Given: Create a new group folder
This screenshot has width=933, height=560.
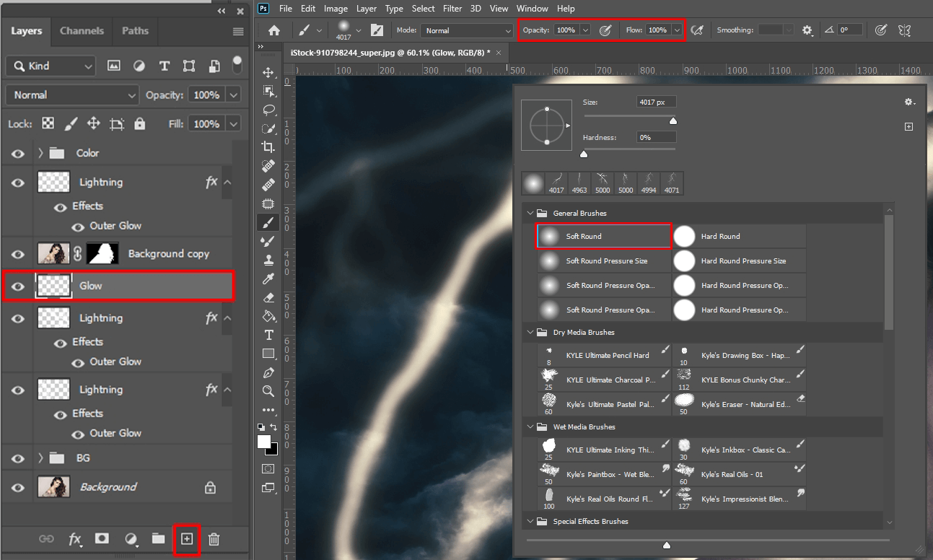Looking at the screenshot, I should tap(158, 538).
